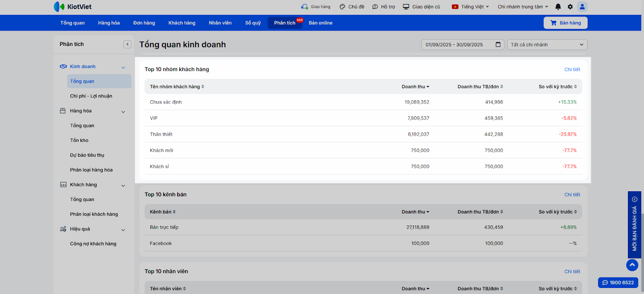Click the back-to-top arrow button
The width and height of the screenshot is (644, 294).
tap(632, 265)
